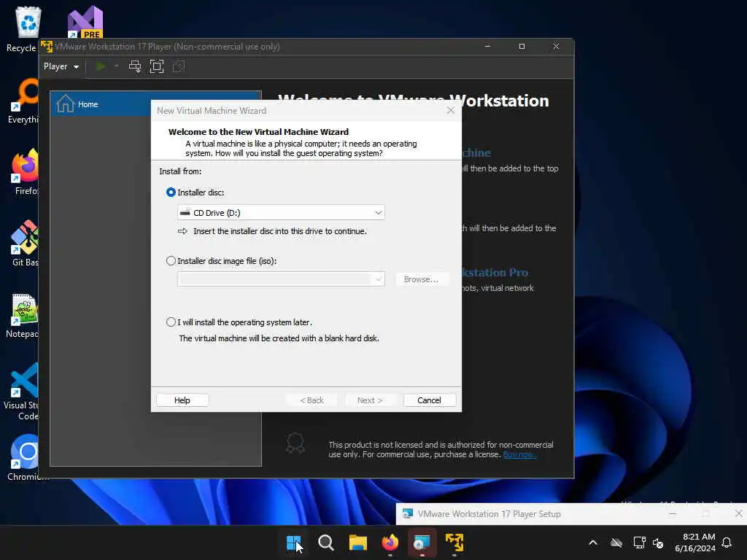Click the Send Ctrl+Alt+Del toolbar icon

pos(135,66)
